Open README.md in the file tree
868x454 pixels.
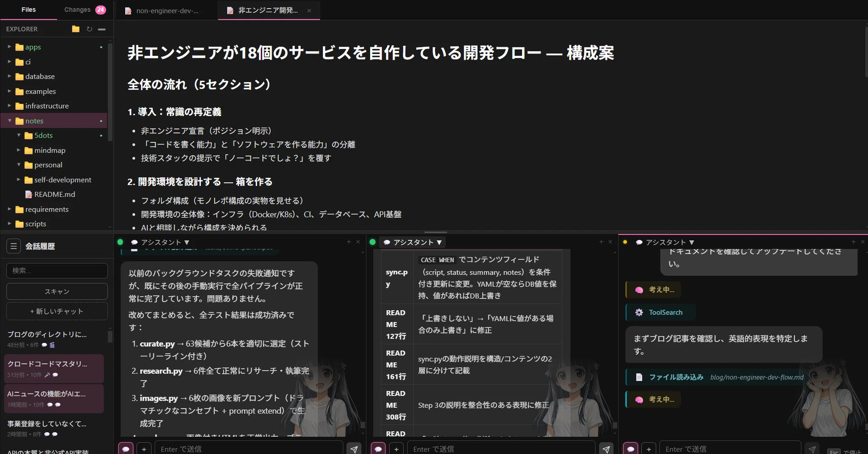(55, 194)
